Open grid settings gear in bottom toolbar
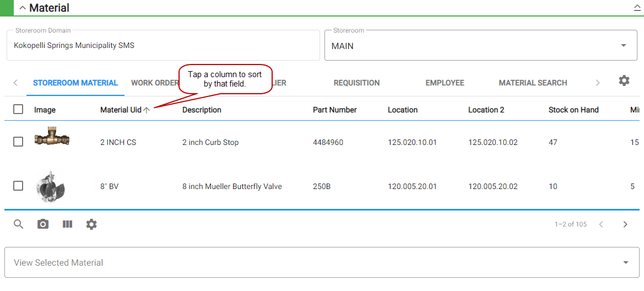 (91, 224)
